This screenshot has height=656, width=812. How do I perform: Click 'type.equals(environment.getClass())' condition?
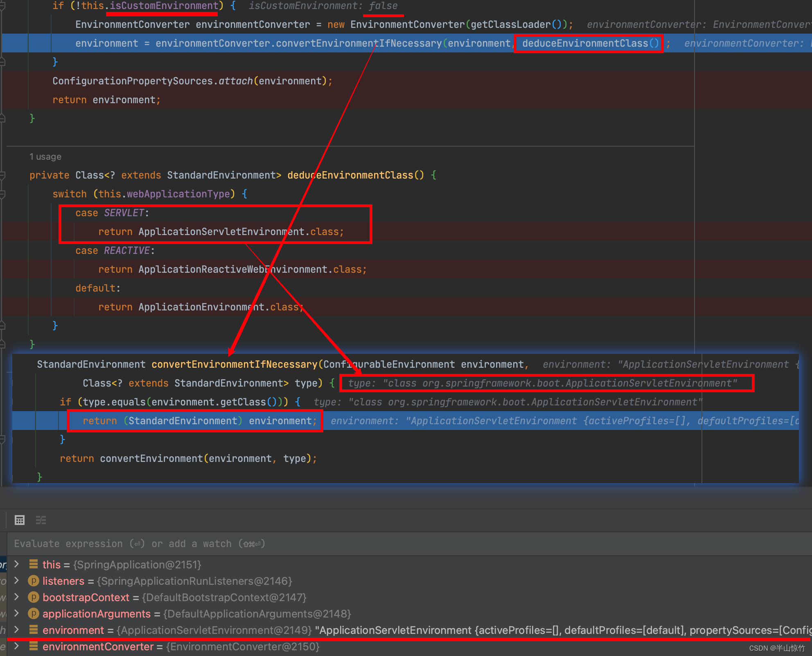(x=183, y=402)
